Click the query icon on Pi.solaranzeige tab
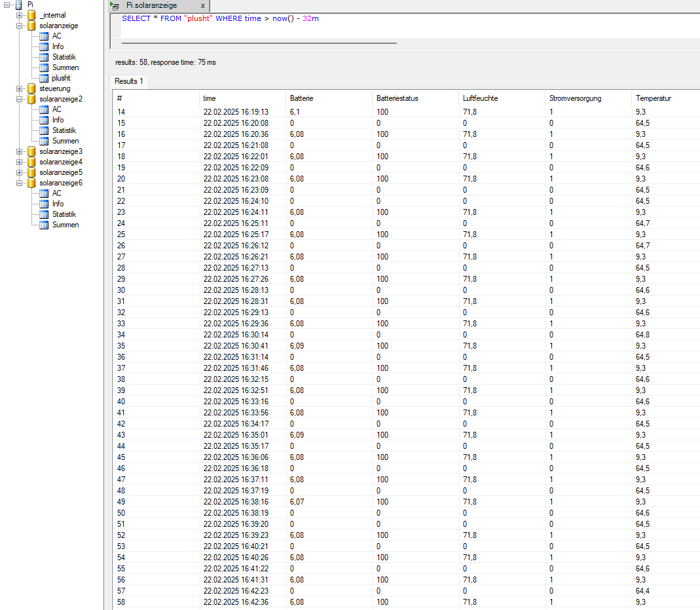The height and width of the screenshot is (610, 700). [115, 6]
